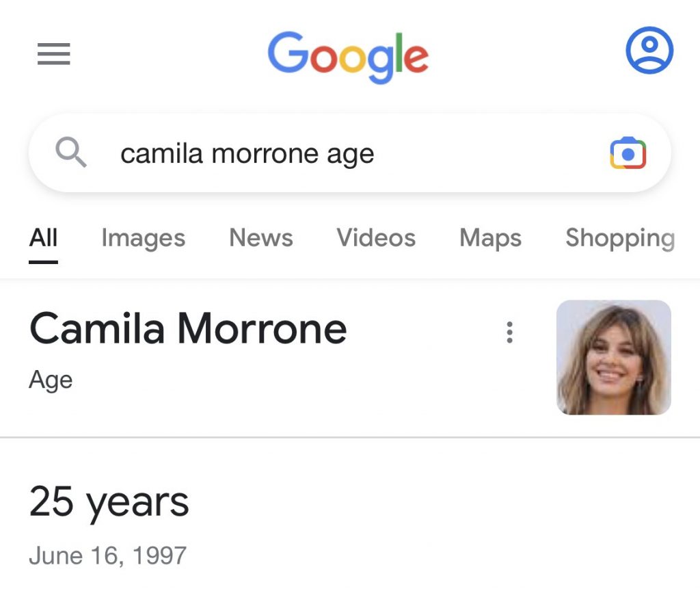Open the Videos tab

point(376,238)
